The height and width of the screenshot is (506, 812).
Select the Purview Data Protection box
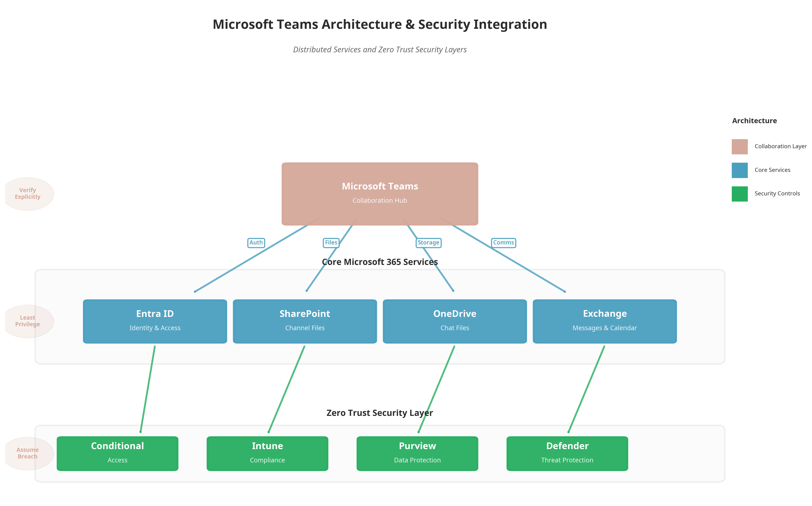click(417, 454)
